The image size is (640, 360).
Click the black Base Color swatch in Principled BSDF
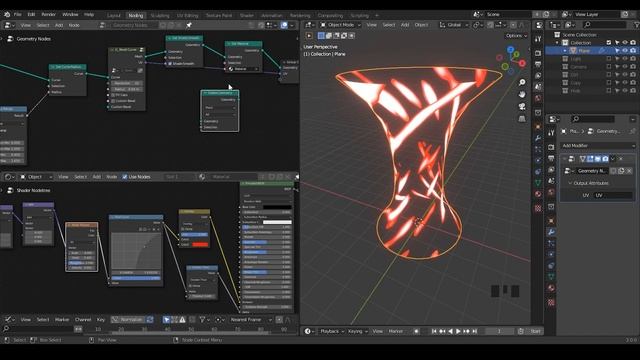(277, 207)
